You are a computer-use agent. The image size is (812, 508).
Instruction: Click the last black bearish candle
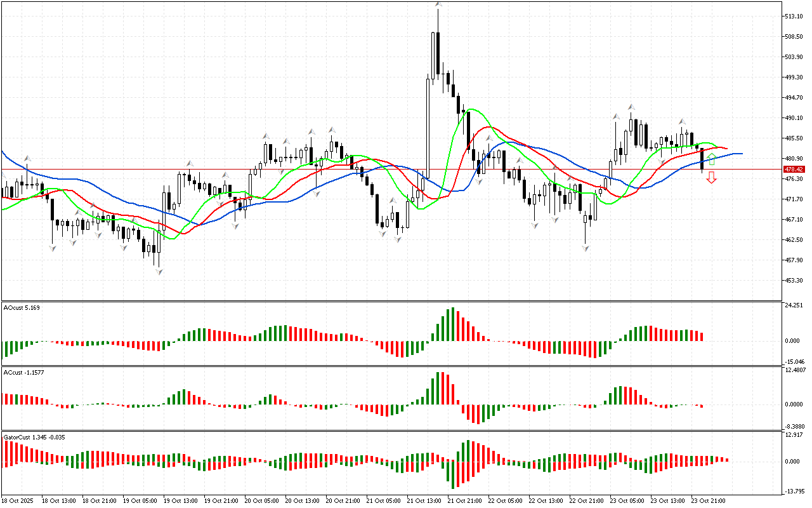point(702,159)
